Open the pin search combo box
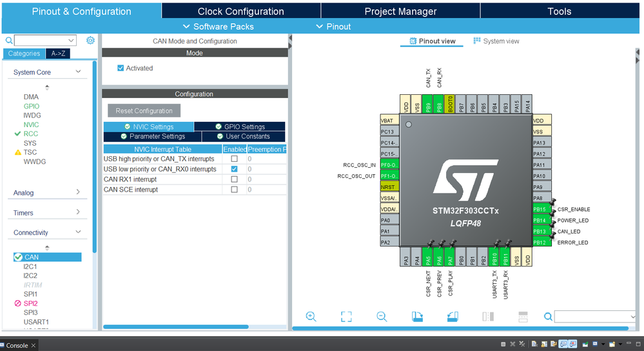Viewport: 644px width, 351px height. 595,316
